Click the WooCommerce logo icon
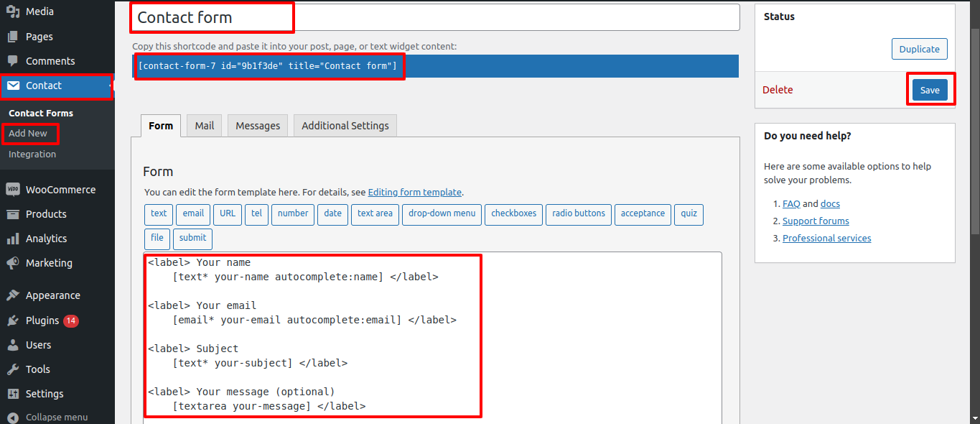The width and height of the screenshot is (980, 424). (x=13, y=190)
